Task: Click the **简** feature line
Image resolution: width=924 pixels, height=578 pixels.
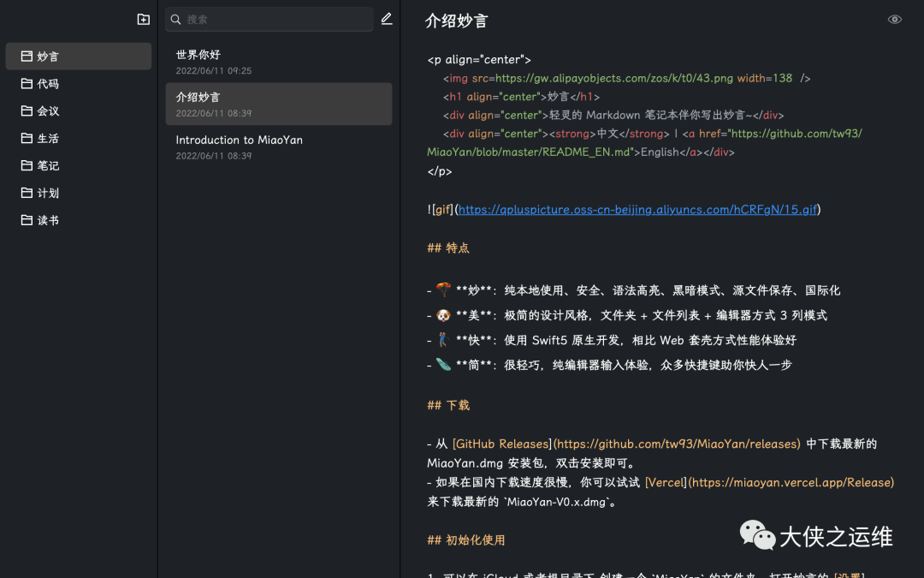Action: pos(609,365)
